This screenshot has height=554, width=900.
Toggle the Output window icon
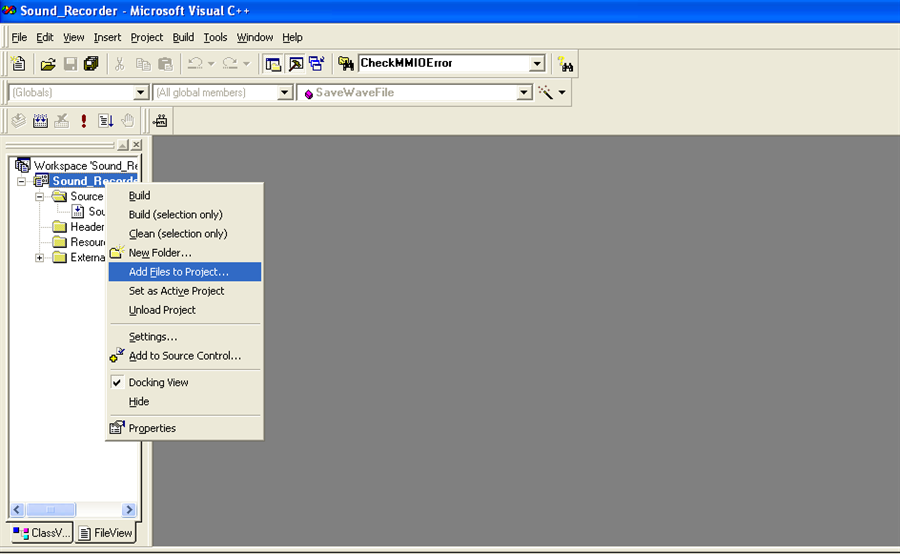(296, 64)
